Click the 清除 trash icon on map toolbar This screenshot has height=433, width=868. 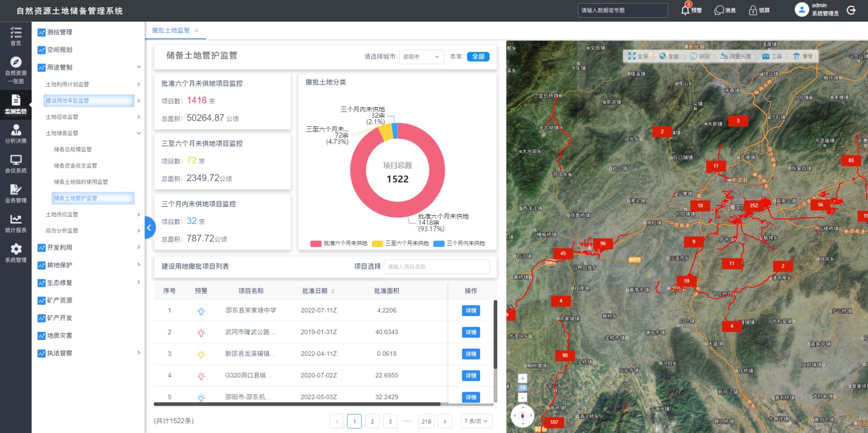[x=796, y=56]
